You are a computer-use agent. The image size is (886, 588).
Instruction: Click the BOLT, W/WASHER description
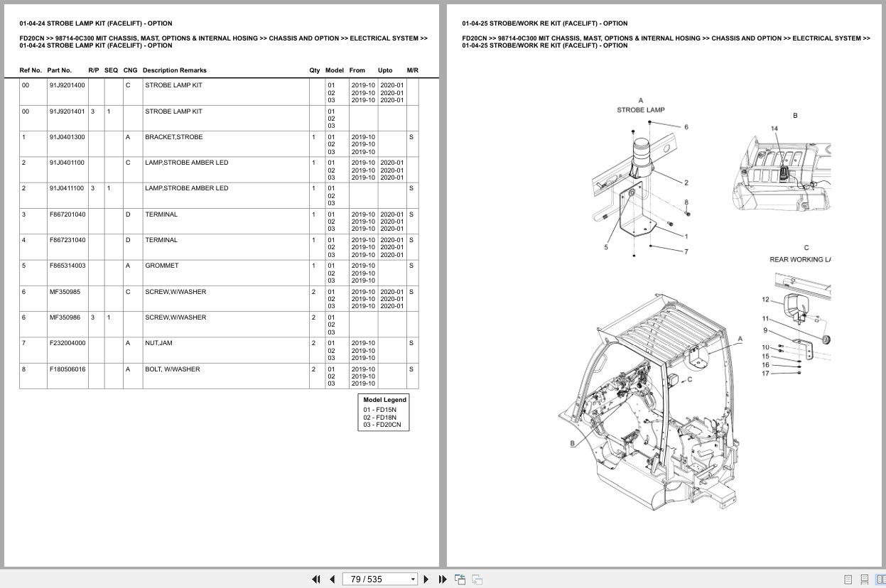[x=173, y=369]
